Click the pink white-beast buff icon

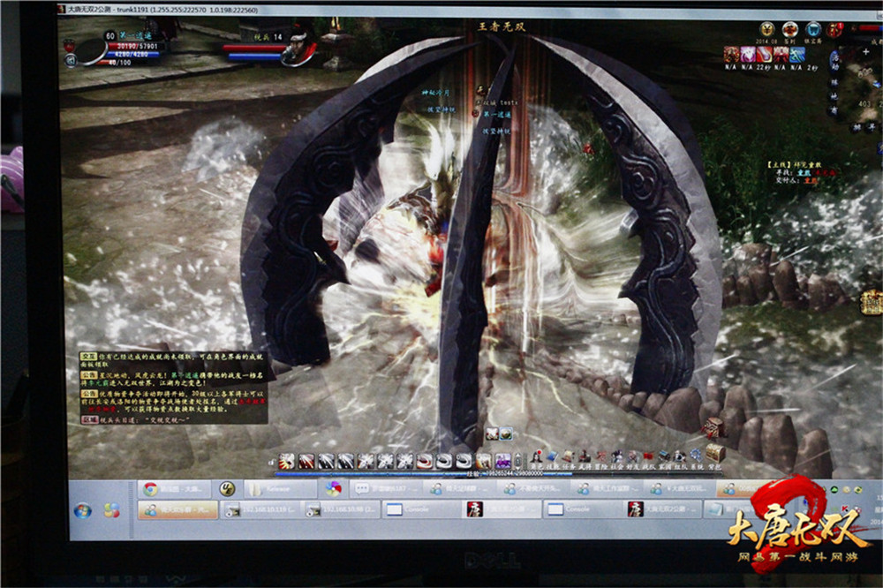[748, 55]
